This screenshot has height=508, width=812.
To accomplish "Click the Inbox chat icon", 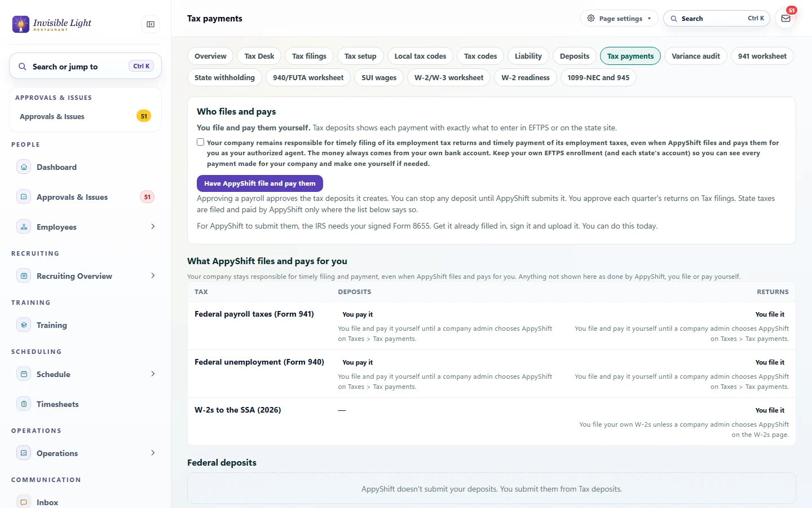I will point(24,502).
